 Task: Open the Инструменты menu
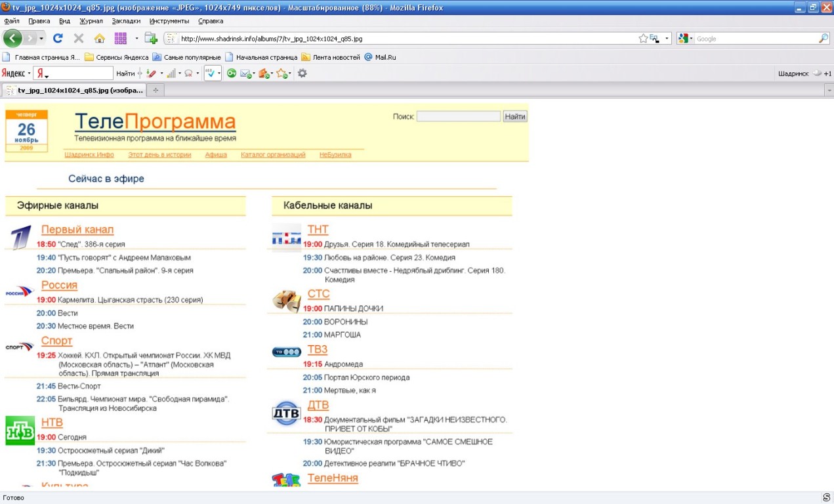tap(169, 21)
